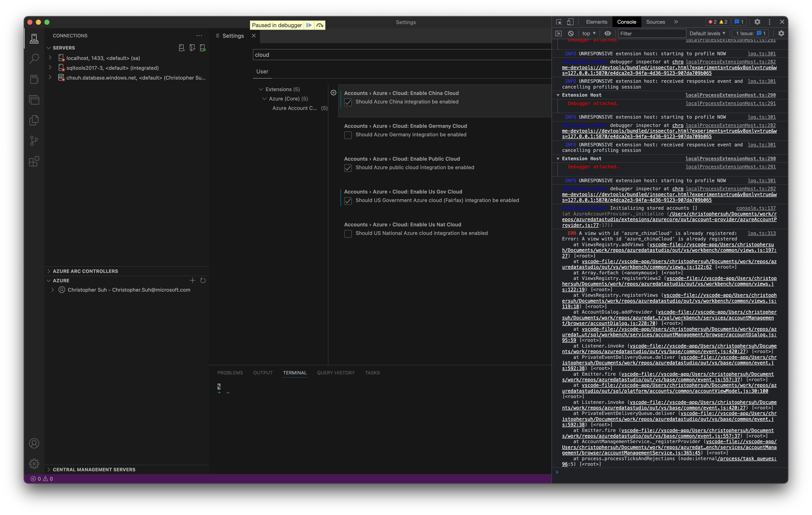Collapse second Extension Host console group
Image resolution: width=812 pixels, height=515 pixels.
click(x=558, y=159)
